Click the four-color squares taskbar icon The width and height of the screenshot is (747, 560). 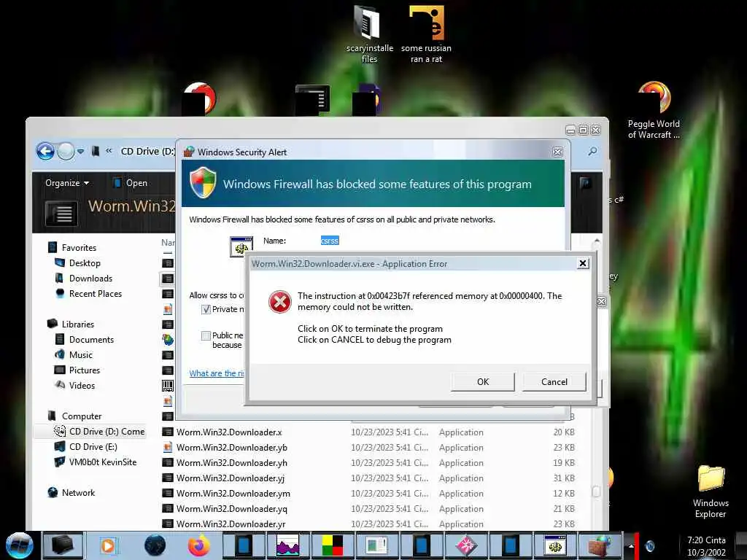332,545
